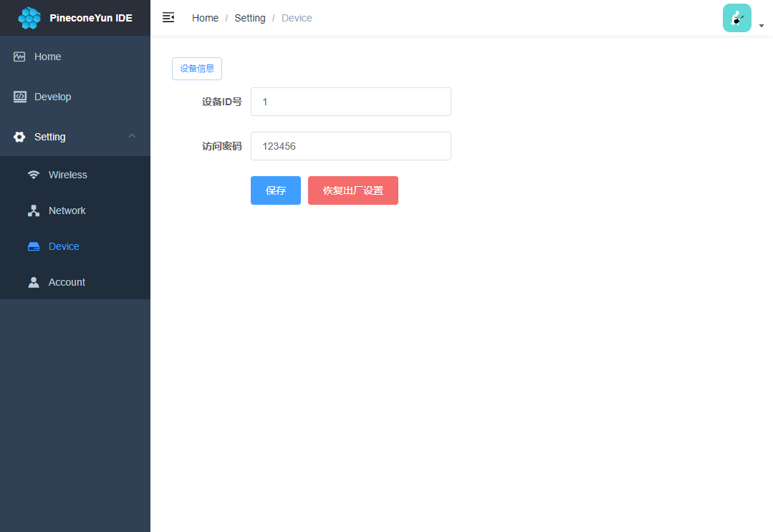
Task: Click the user avatar image
Action: (x=737, y=18)
